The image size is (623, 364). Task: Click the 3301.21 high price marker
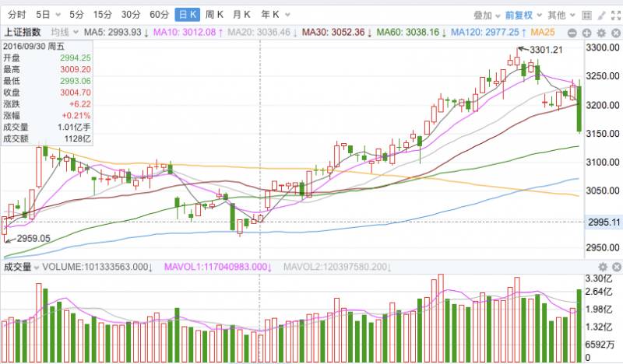(x=546, y=50)
